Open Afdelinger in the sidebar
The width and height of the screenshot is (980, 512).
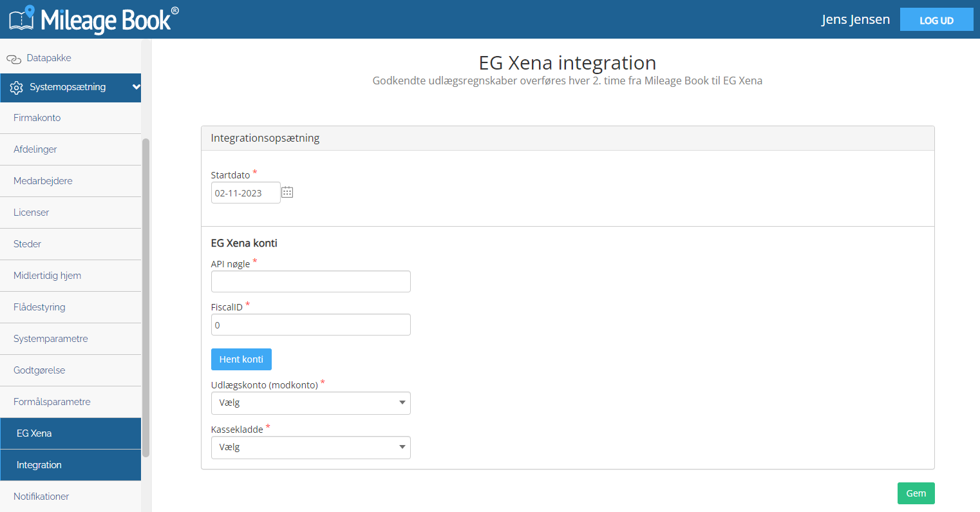[71, 149]
